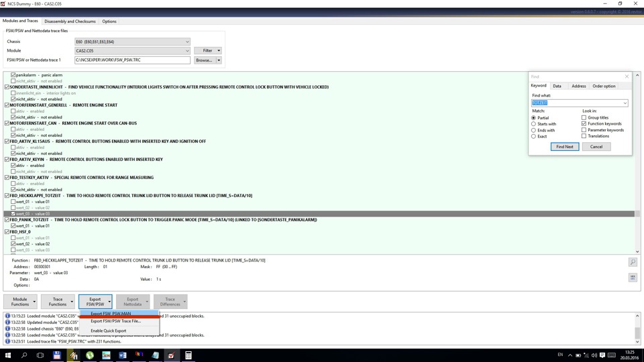Click Export FSW/PSW button

(93, 302)
